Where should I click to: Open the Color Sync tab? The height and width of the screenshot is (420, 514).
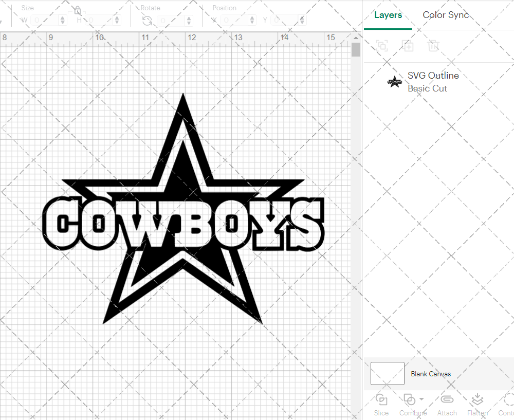coord(446,15)
